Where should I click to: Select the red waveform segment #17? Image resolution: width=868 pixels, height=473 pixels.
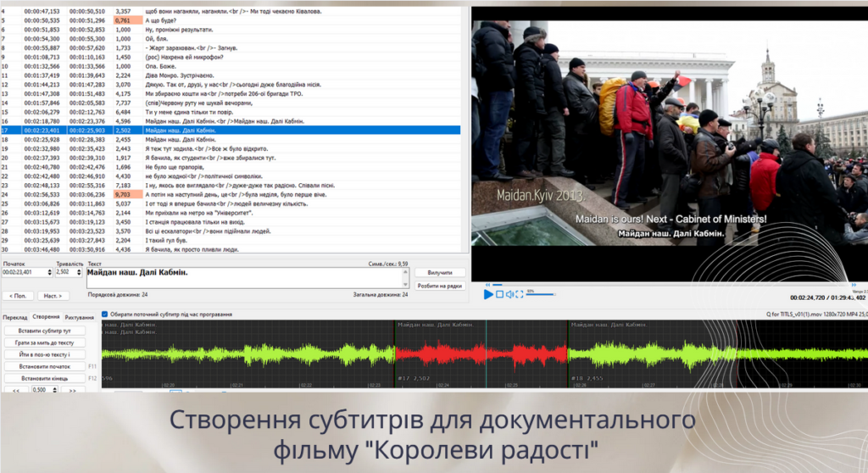481,353
